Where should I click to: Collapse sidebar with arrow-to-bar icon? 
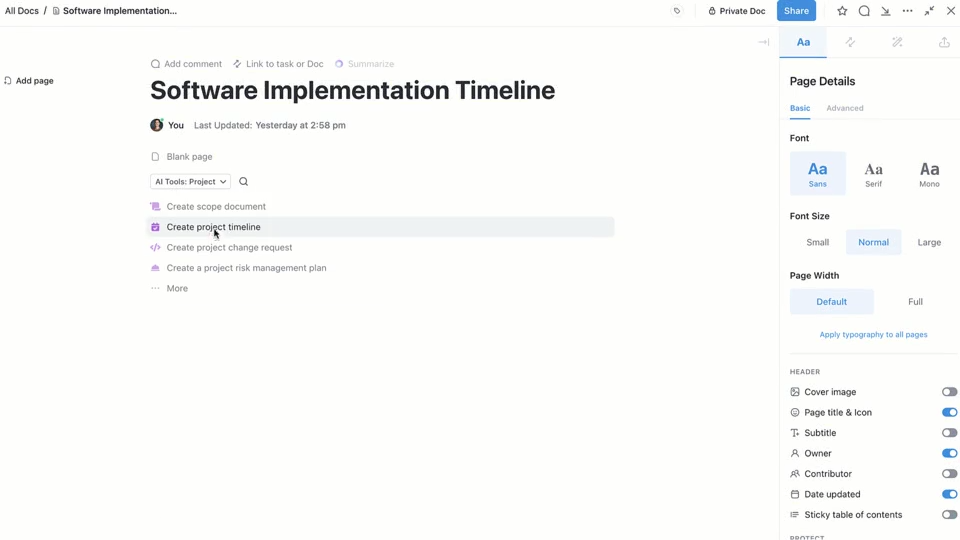[763, 42]
